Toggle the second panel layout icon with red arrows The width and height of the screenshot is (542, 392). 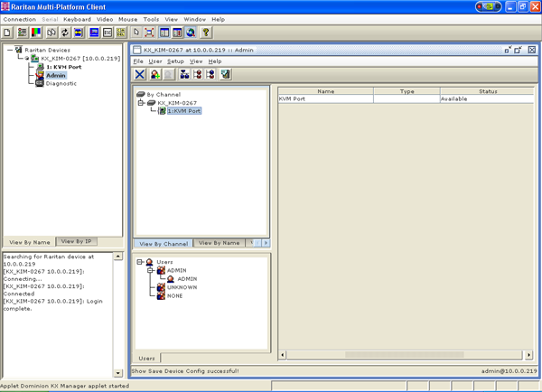(x=177, y=33)
